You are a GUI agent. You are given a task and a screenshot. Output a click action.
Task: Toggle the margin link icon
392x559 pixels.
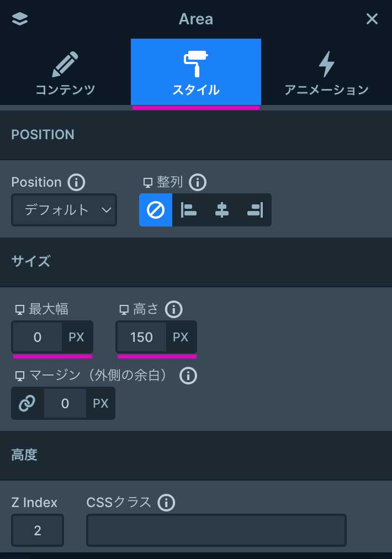(27, 403)
